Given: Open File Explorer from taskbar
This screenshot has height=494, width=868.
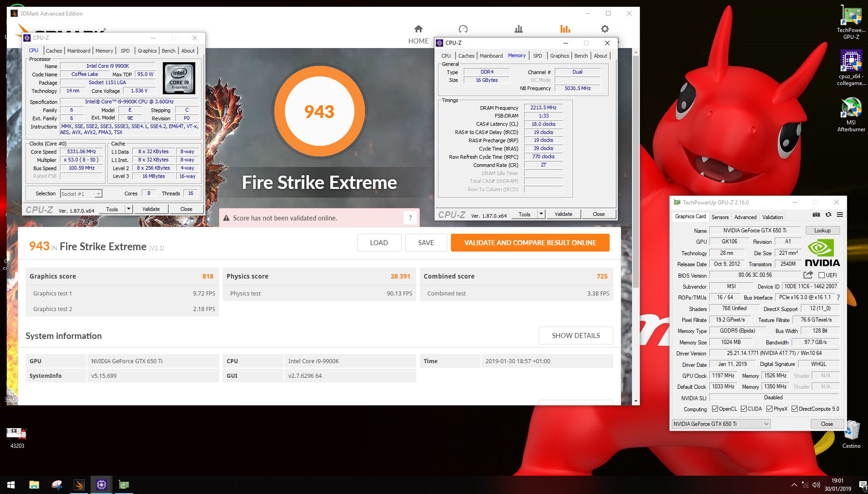Looking at the screenshot, I should tap(34, 485).
